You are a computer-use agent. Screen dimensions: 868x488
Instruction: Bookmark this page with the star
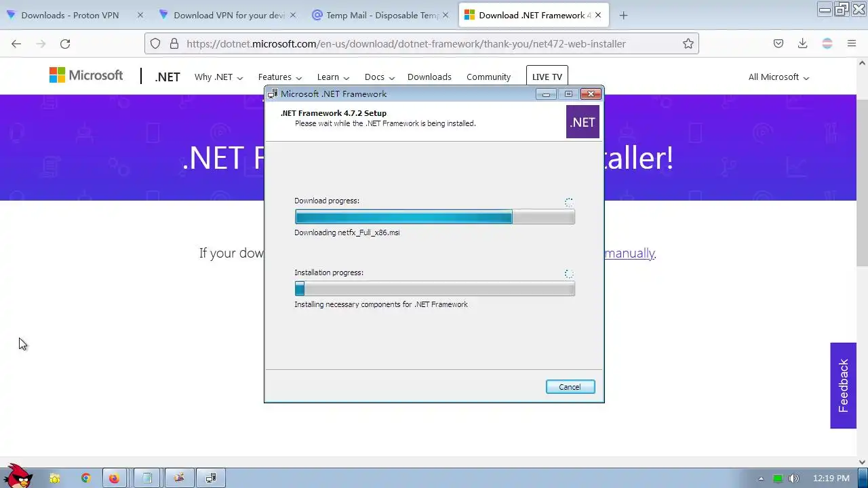(x=688, y=43)
